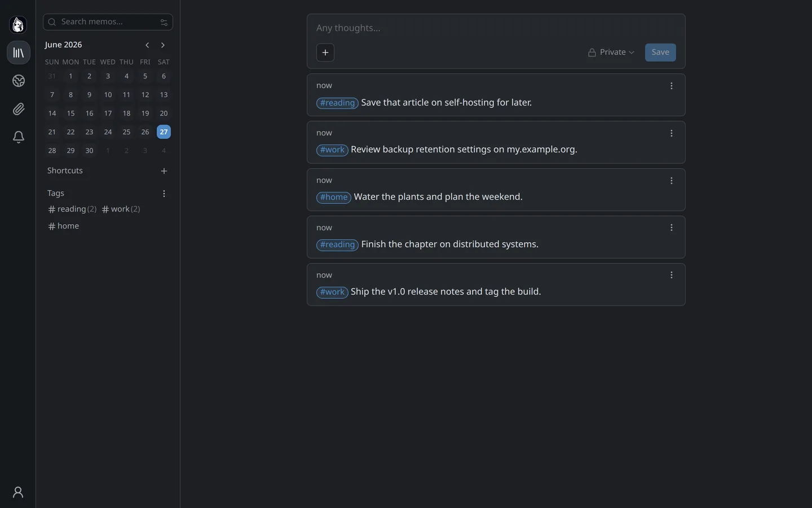Select June 26 in calendar

[145, 132]
